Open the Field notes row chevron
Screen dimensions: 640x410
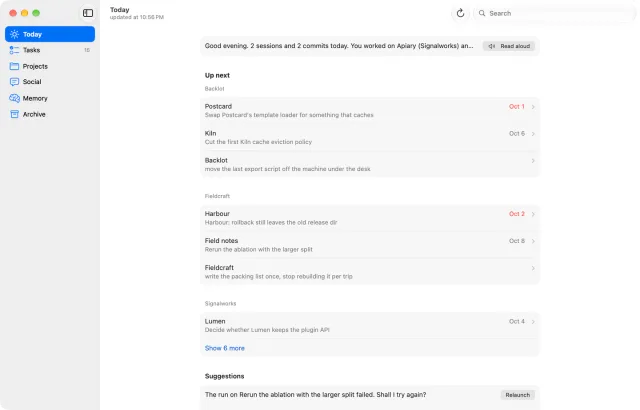tap(533, 241)
